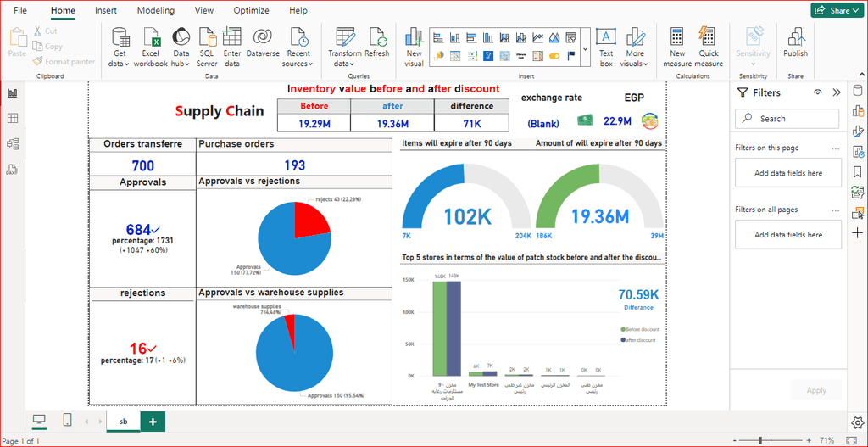Image resolution: width=868 pixels, height=447 pixels.
Task: Insert line chart from visual gallery
Action: point(538,37)
